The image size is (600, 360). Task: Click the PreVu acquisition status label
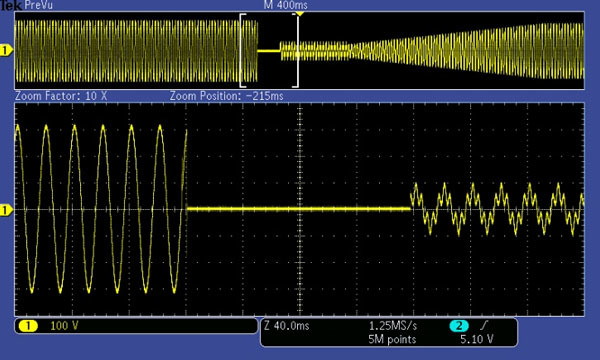coord(38,5)
